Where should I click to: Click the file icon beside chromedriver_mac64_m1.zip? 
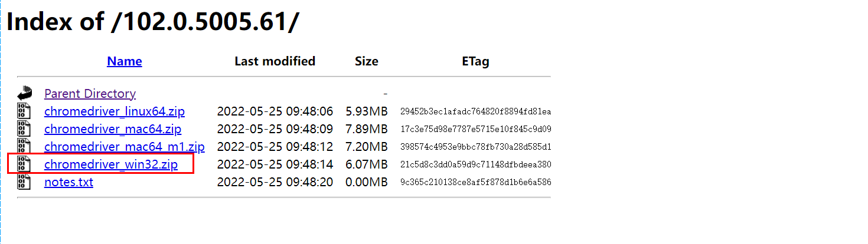click(24, 147)
